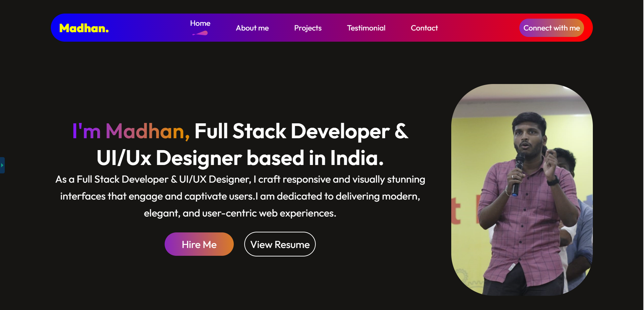Click the microphone in the photo
Screen dimensions: 644x310
click(518, 173)
